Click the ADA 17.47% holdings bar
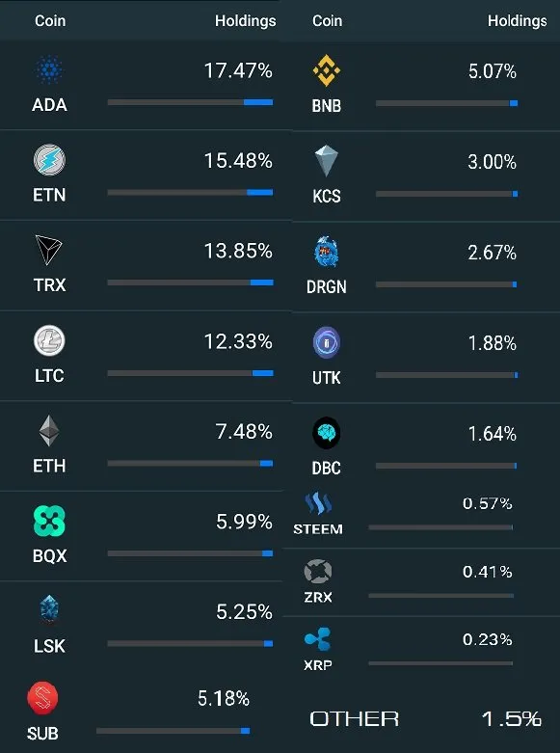Image resolution: width=560 pixels, height=753 pixels. coord(190,102)
